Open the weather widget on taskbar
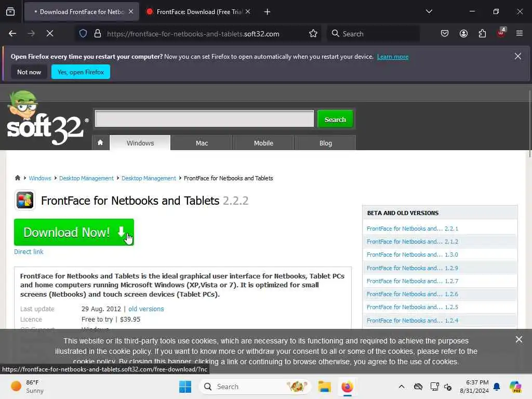The width and height of the screenshot is (532, 399). point(27,387)
